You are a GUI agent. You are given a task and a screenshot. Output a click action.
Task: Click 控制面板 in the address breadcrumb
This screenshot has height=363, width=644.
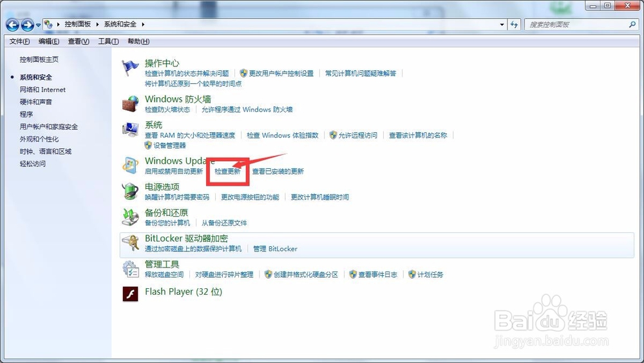tap(78, 25)
